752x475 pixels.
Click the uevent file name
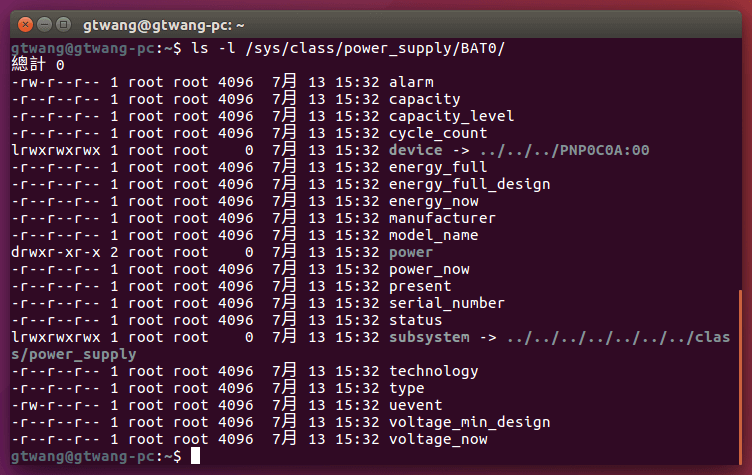[414, 405]
